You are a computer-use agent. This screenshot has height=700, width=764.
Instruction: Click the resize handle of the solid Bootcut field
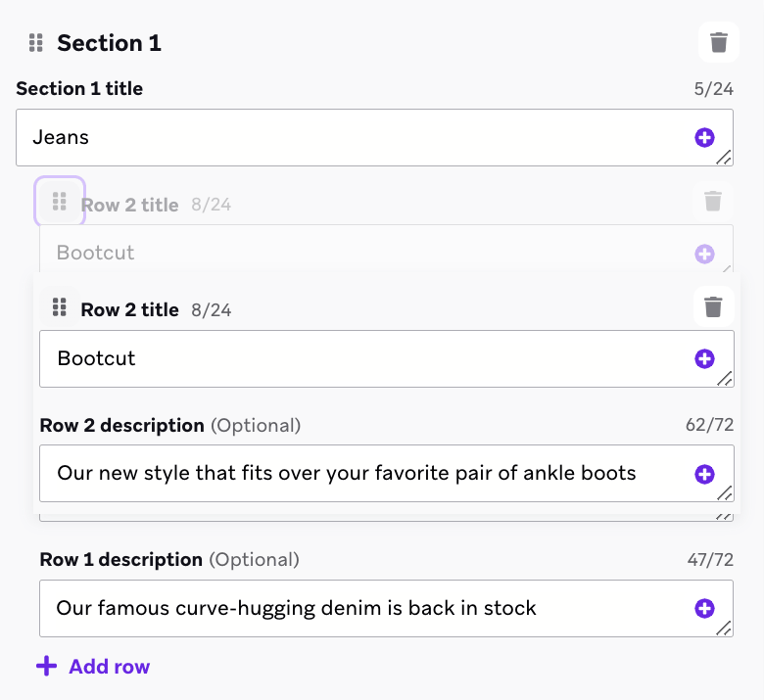point(724,378)
